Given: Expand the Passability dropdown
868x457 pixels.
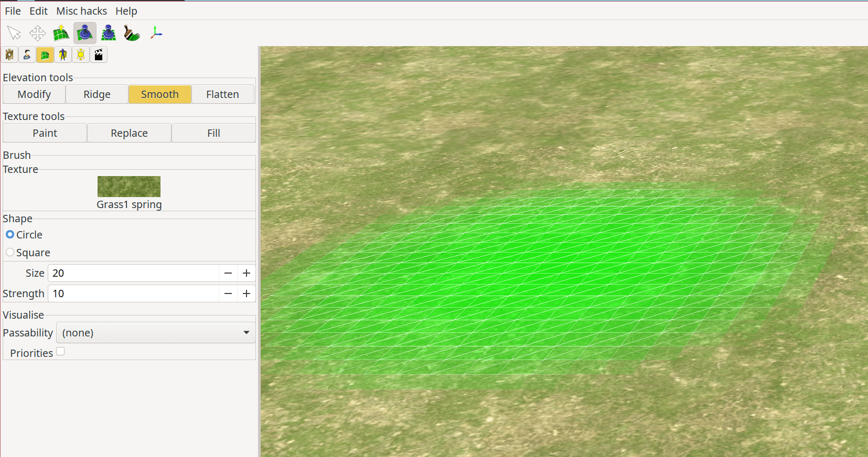Looking at the screenshot, I should click(156, 333).
